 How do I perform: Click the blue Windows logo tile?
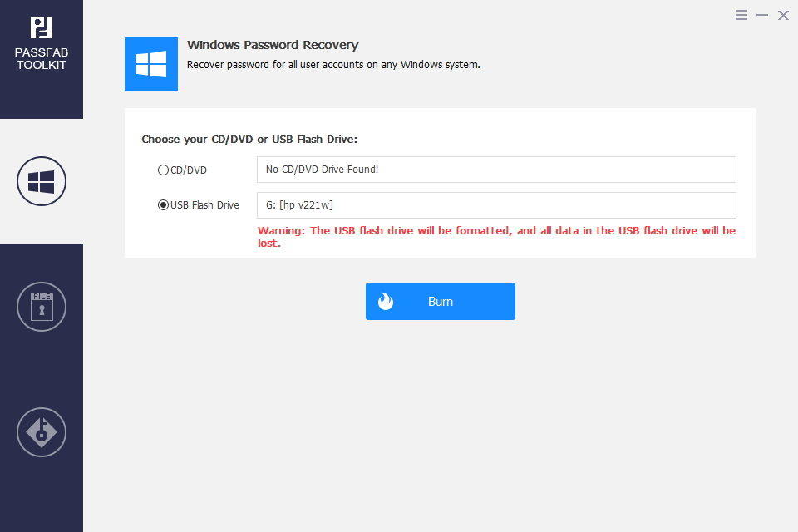(151, 64)
